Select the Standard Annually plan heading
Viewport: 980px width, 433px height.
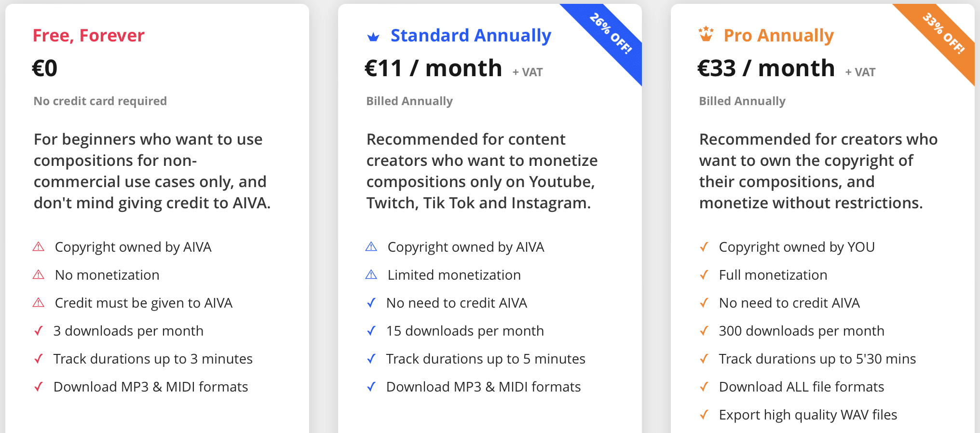[x=471, y=36]
